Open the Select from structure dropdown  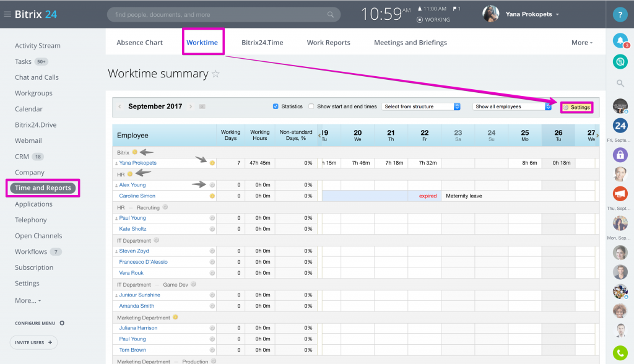(x=421, y=106)
